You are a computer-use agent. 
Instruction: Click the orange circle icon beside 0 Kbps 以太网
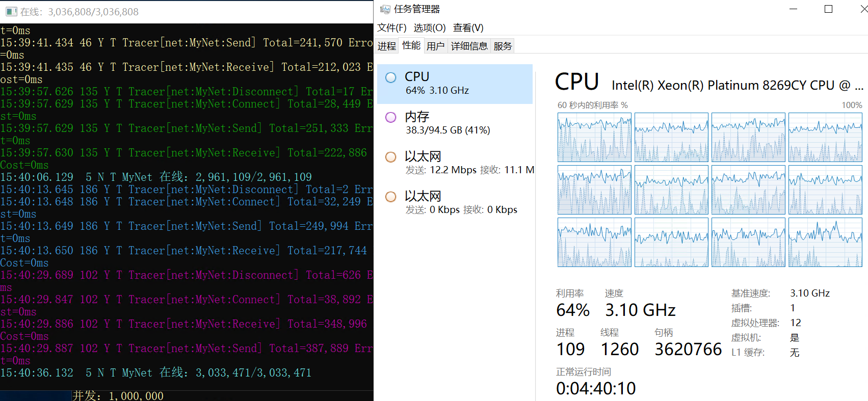[391, 197]
